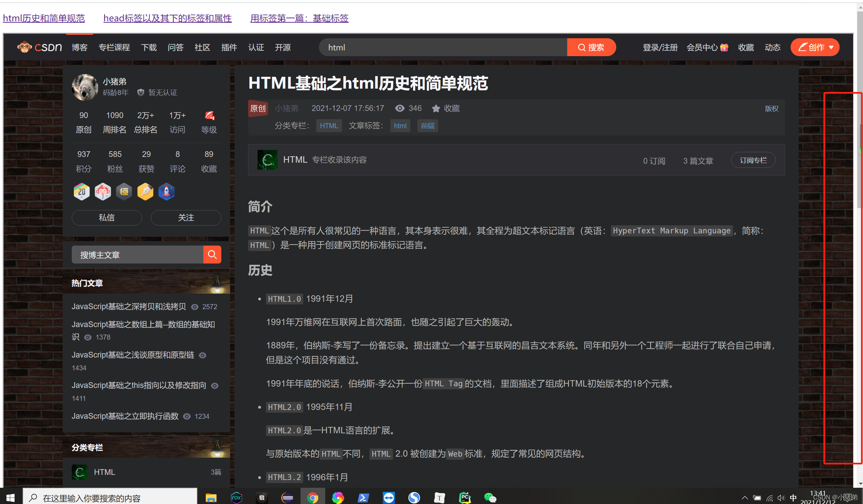Click the lowercase html article tag
The image size is (863, 504).
(400, 125)
